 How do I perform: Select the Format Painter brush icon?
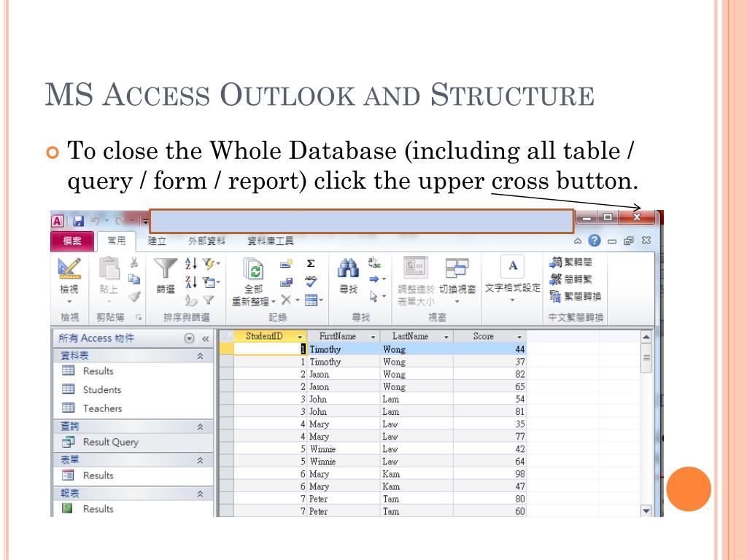(x=134, y=297)
